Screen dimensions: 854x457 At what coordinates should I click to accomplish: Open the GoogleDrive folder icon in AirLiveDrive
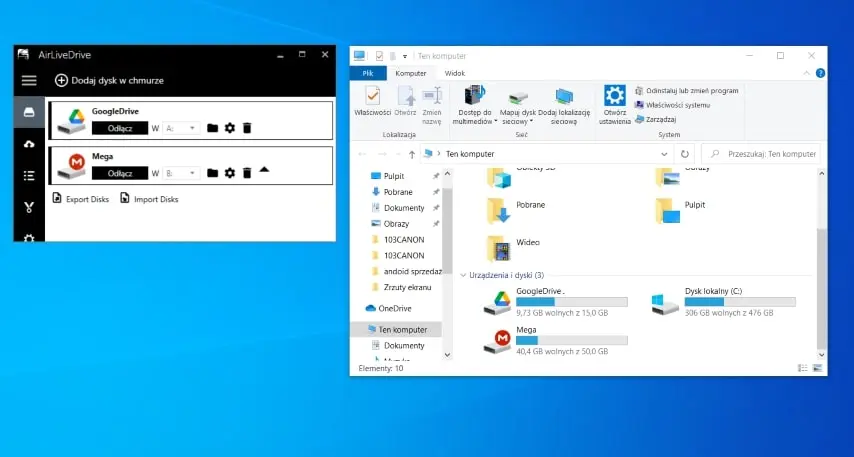point(212,128)
